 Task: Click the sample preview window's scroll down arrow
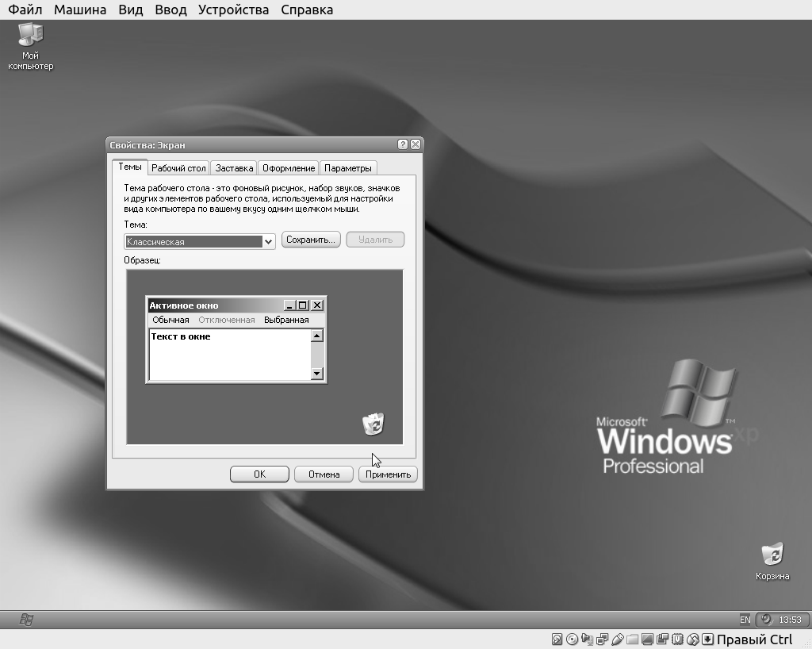coord(317,373)
